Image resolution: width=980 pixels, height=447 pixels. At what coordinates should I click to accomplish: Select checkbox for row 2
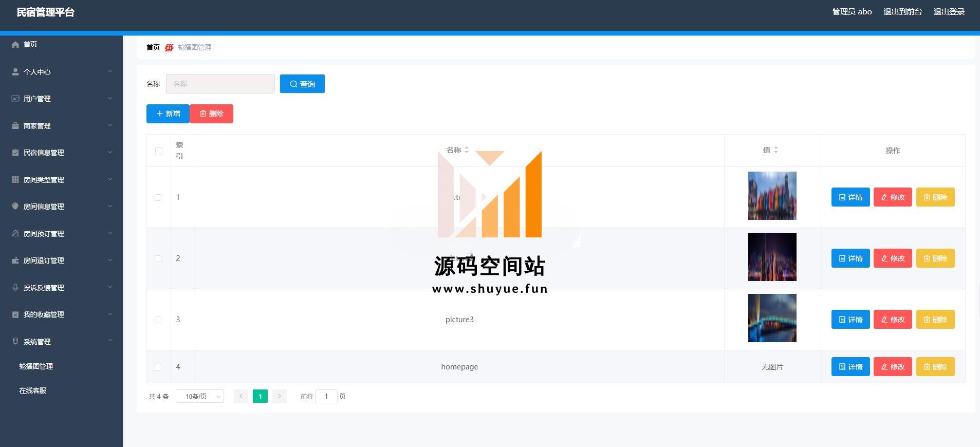point(158,258)
